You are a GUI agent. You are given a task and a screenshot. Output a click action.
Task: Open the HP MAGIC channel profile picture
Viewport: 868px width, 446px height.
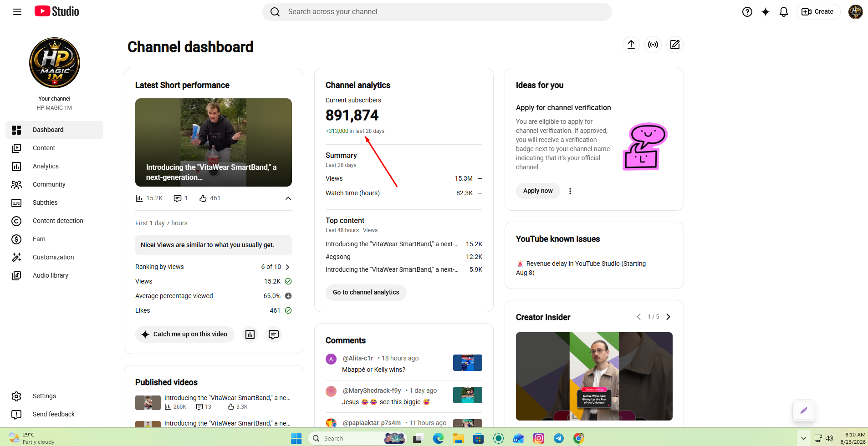(55, 63)
